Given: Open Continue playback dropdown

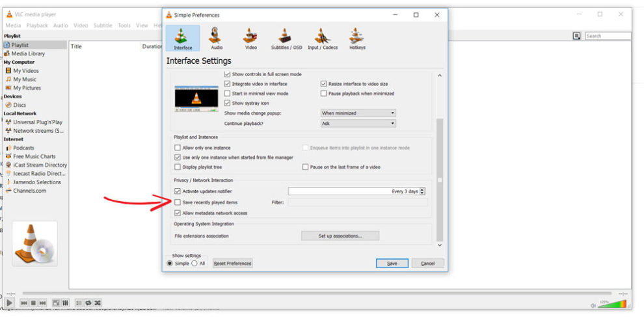Looking at the screenshot, I should pos(358,123).
